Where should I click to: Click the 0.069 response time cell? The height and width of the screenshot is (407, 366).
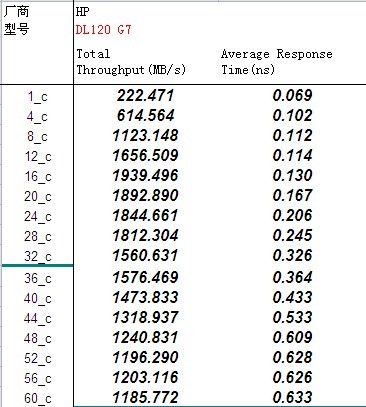(292, 96)
